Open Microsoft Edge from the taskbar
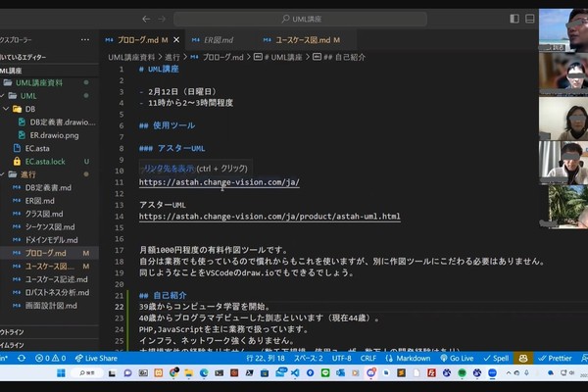Image resolution: width=588 pixels, height=392 pixels. click(x=204, y=372)
